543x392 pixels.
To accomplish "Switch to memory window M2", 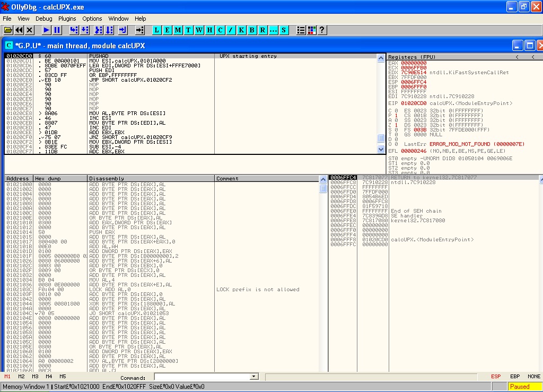I will [21, 377].
